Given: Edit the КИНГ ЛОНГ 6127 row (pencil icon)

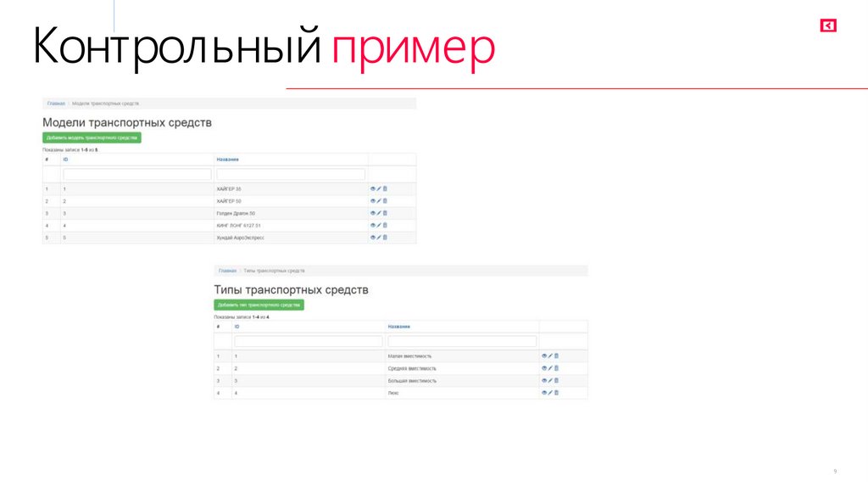Looking at the screenshot, I should point(379,226).
